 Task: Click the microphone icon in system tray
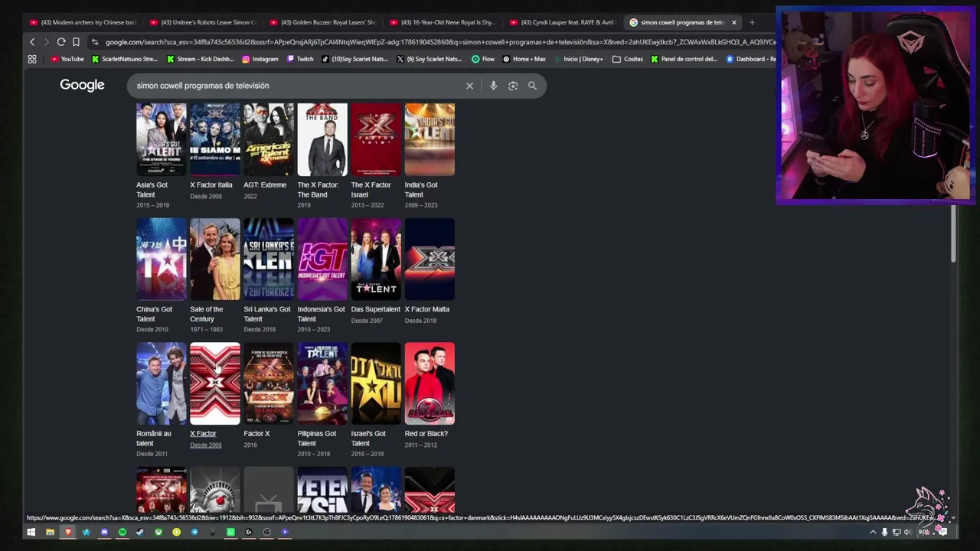pos(884,532)
